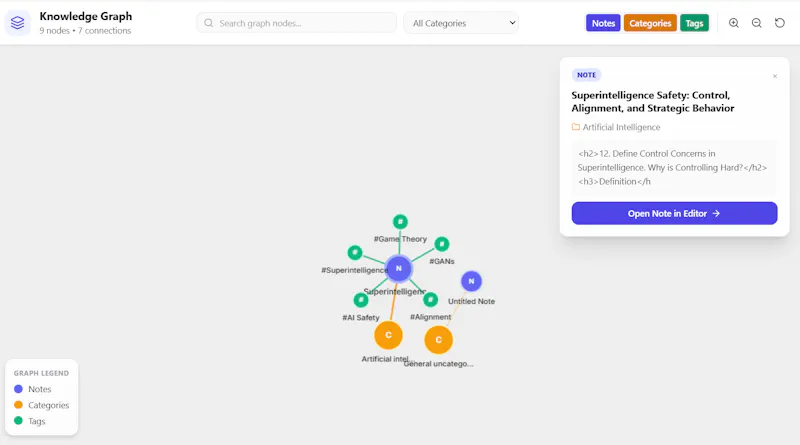This screenshot has height=445, width=800.
Task: Click the Categories legend entry
Action: (41, 405)
